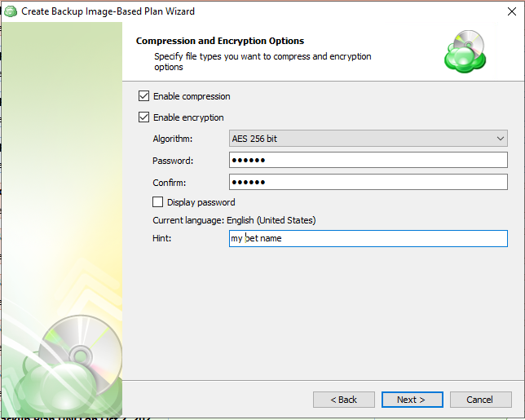Click the Hint field label
The image size is (525, 420).
coord(163,238)
